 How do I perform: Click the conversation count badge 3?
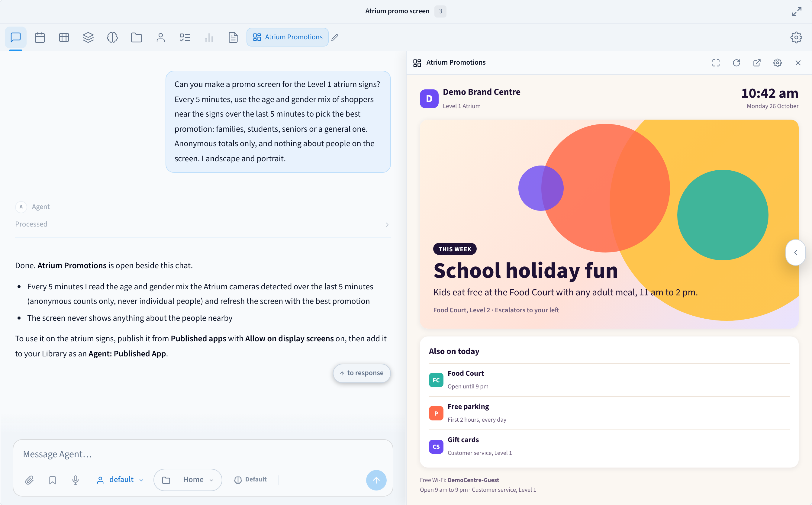tap(440, 11)
